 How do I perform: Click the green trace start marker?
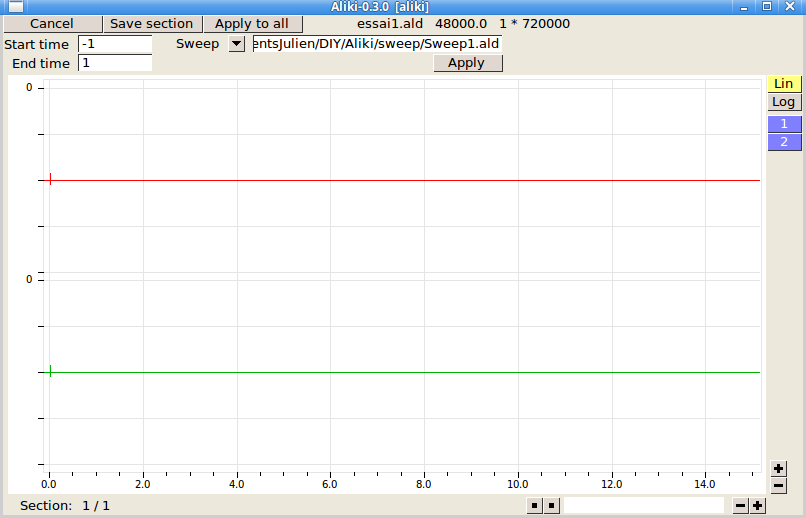pos(50,371)
